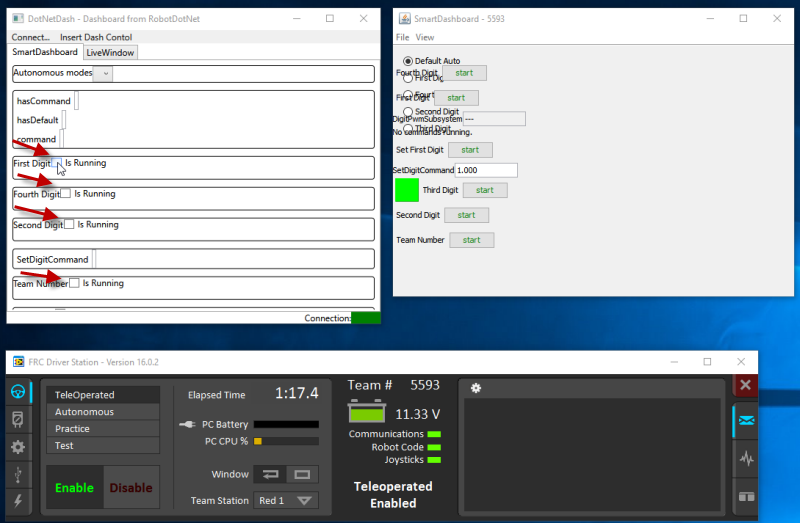The height and width of the screenshot is (523, 800).
Task: Click start button next to Team Number
Action: (471, 240)
